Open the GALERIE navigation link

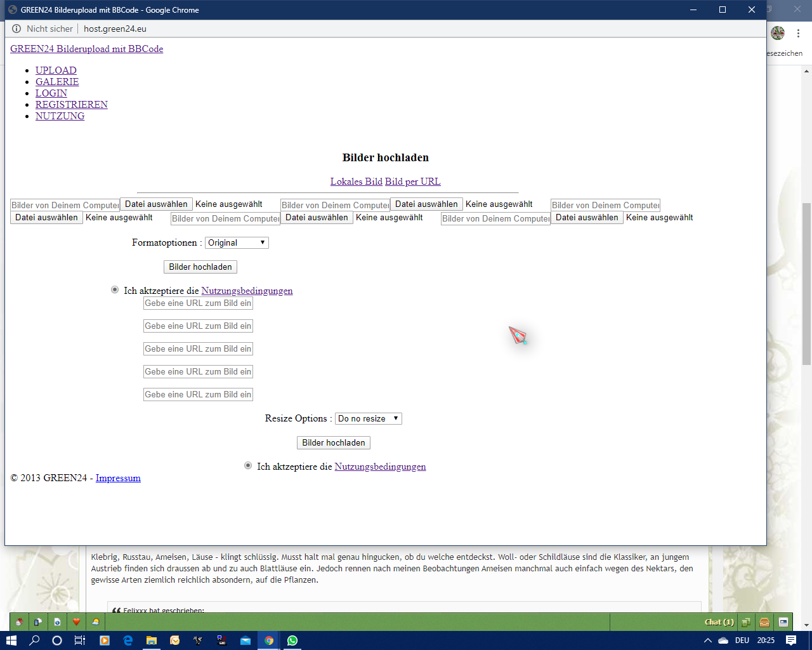point(57,82)
